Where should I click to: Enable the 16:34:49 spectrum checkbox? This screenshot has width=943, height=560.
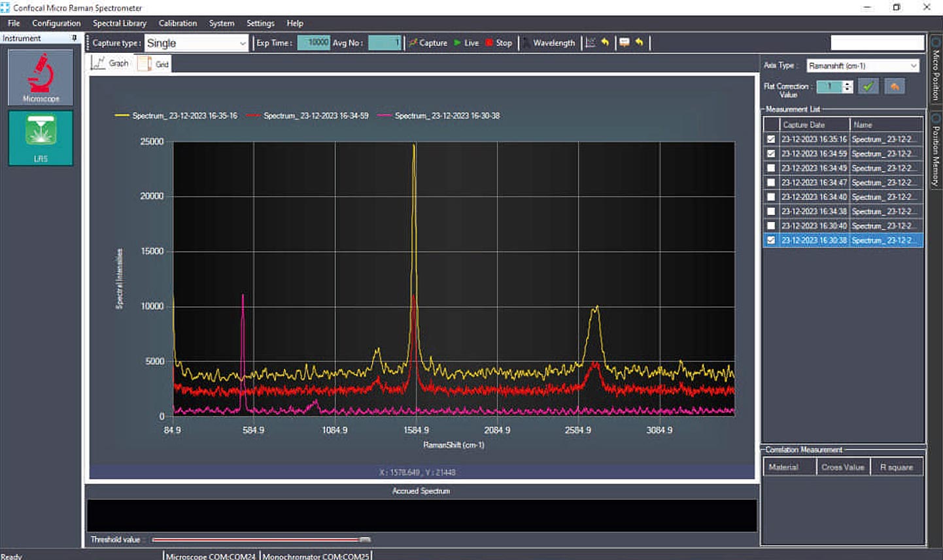pyautogui.click(x=771, y=168)
